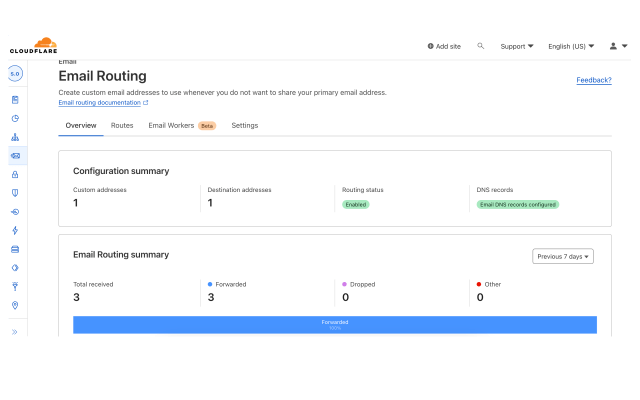Click the Cloudflare logo
Viewport: 640px width, 400px height.
[33, 45]
